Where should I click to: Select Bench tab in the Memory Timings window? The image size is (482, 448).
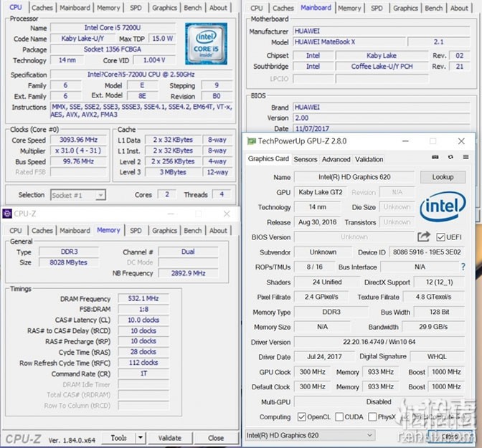pyautogui.click(x=193, y=231)
